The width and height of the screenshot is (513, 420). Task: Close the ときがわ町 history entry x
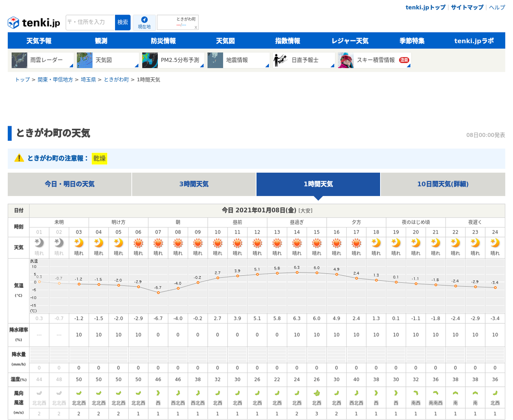click(196, 27)
